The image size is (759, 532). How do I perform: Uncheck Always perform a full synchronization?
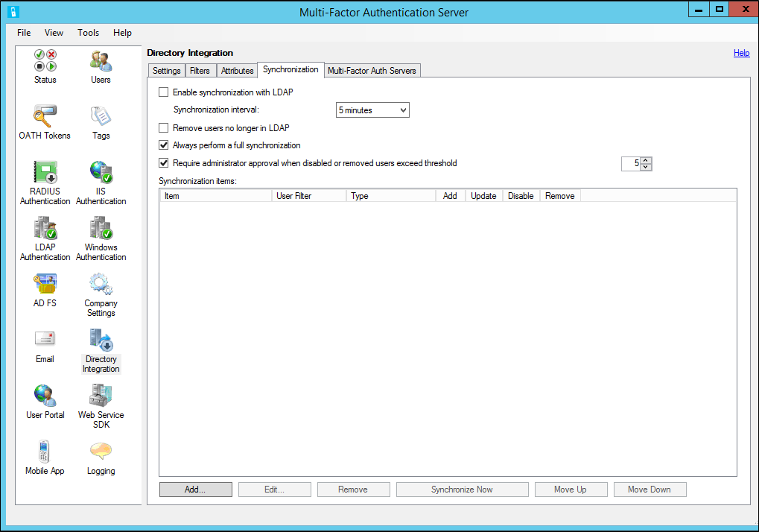163,145
